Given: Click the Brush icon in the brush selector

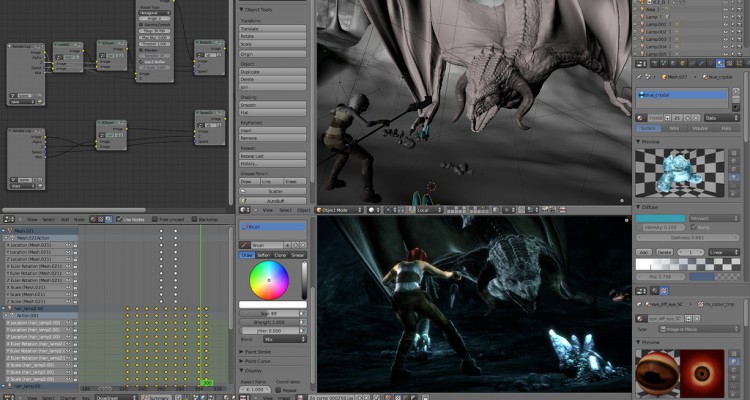Looking at the screenshot, I should [246, 243].
